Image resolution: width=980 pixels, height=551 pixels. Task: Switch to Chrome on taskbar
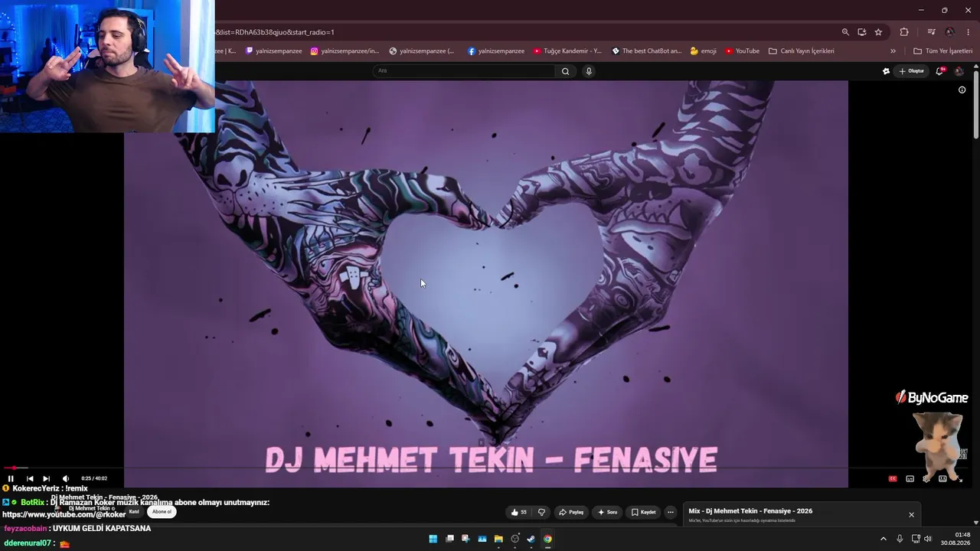pos(547,539)
